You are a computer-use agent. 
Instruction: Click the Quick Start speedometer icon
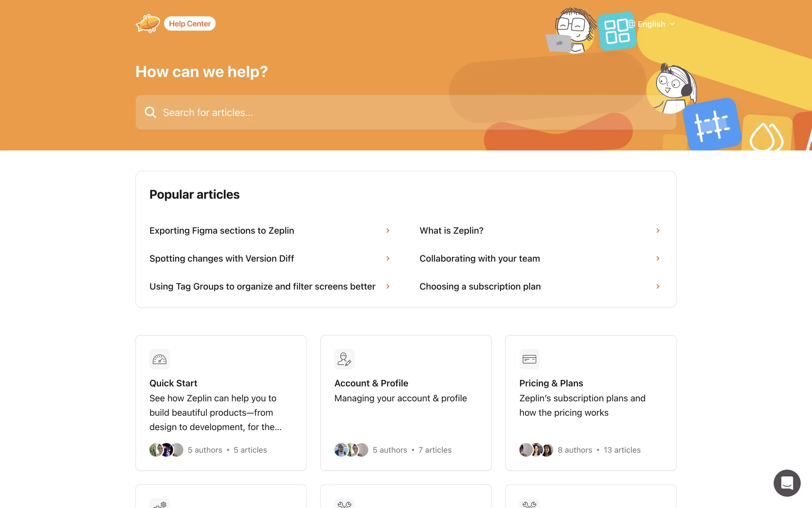point(159,359)
